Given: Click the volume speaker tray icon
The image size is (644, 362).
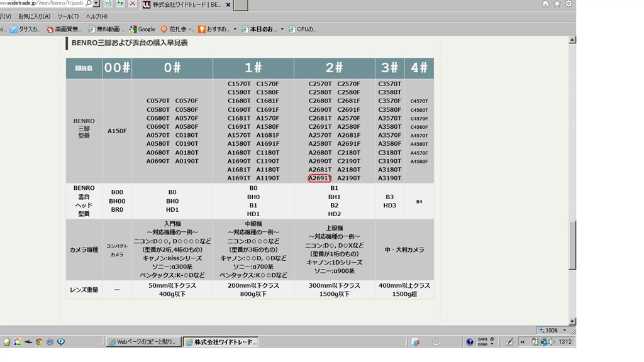Looking at the screenshot, I should click(x=551, y=341).
